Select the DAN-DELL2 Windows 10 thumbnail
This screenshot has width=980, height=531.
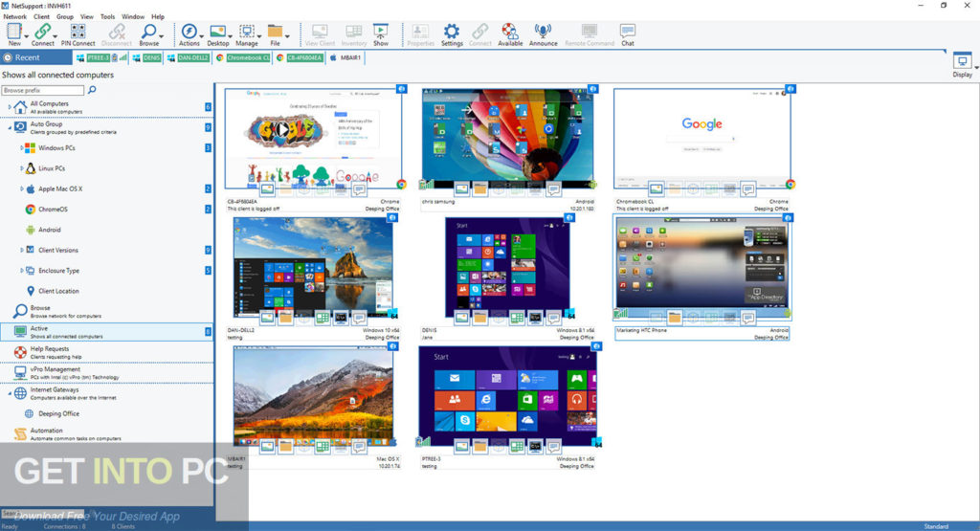point(313,267)
